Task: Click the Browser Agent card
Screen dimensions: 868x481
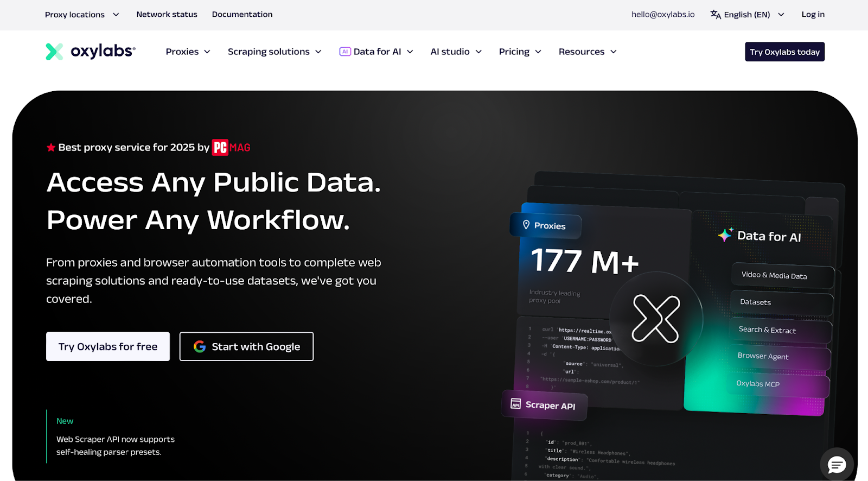Action: tap(779, 357)
